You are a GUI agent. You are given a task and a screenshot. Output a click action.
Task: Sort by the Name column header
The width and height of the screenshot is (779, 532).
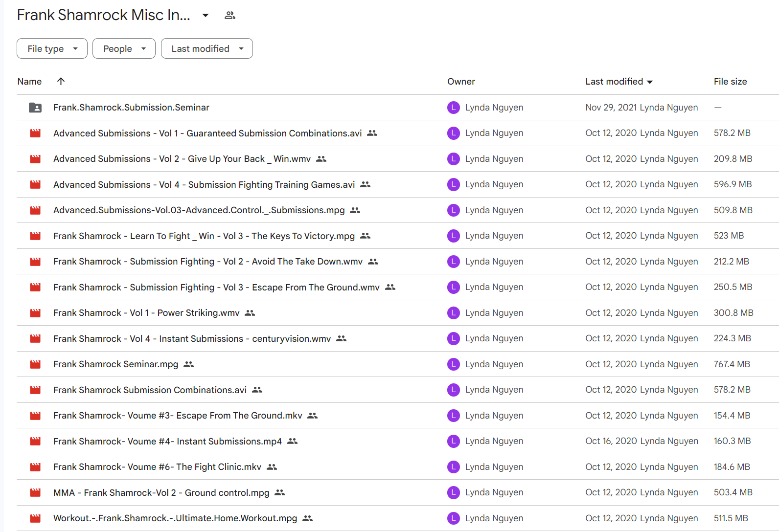[x=29, y=82]
